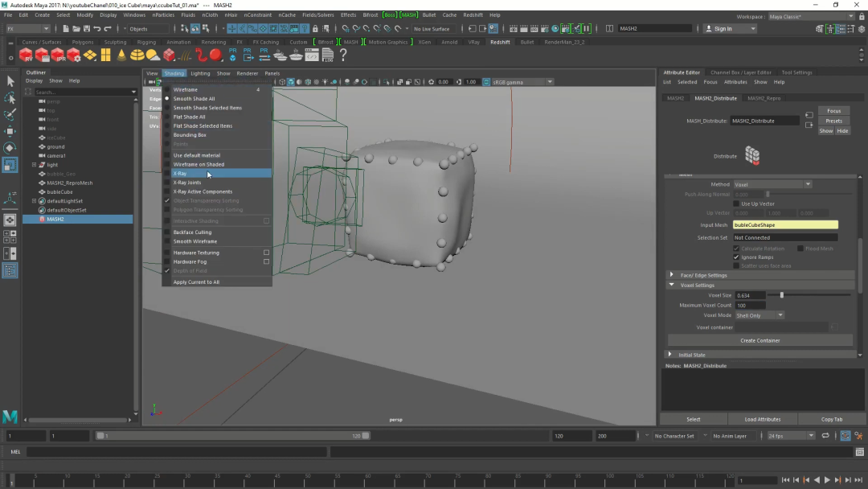The width and height of the screenshot is (868, 489).
Task: Click the question mark help shelf icon
Action: click(x=343, y=55)
